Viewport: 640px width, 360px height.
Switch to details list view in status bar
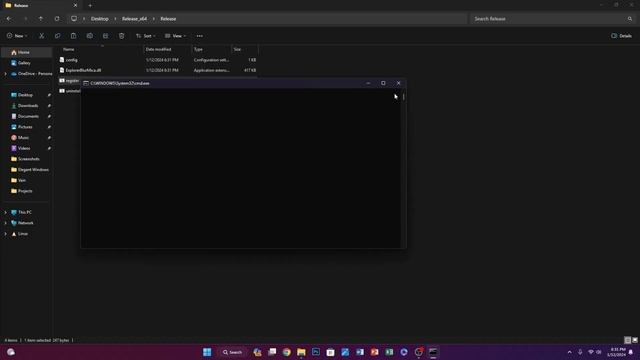628,340
